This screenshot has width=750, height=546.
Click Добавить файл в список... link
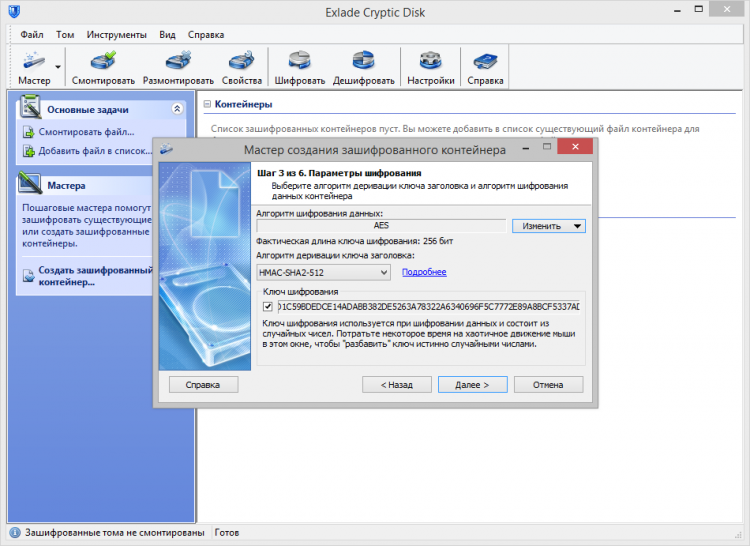[x=95, y=151]
